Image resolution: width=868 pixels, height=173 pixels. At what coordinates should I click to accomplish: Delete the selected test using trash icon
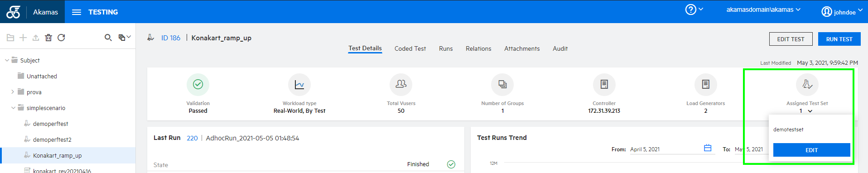pos(48,38)
